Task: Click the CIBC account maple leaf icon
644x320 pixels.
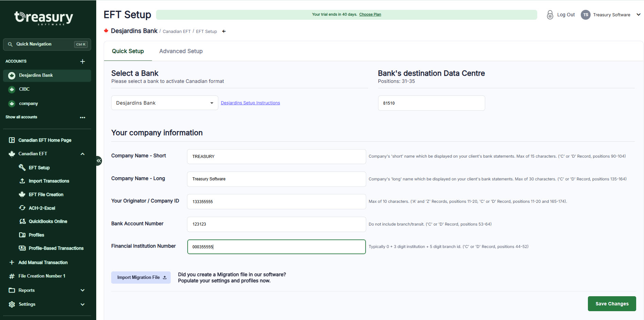Action: click(12, 89)
